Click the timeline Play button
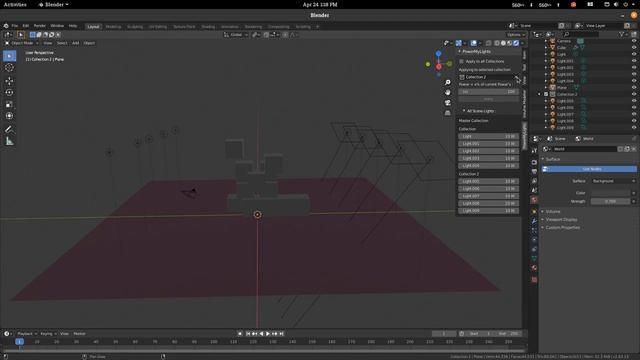This screenshot has height=360, width=640. pyautogui.click(x=268, y=333)
